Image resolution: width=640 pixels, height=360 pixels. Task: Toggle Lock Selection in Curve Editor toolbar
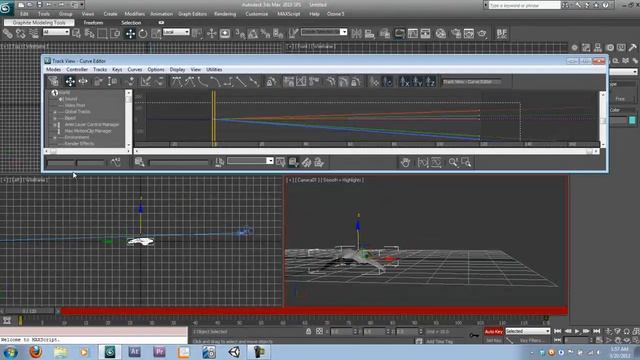[271, 82]
